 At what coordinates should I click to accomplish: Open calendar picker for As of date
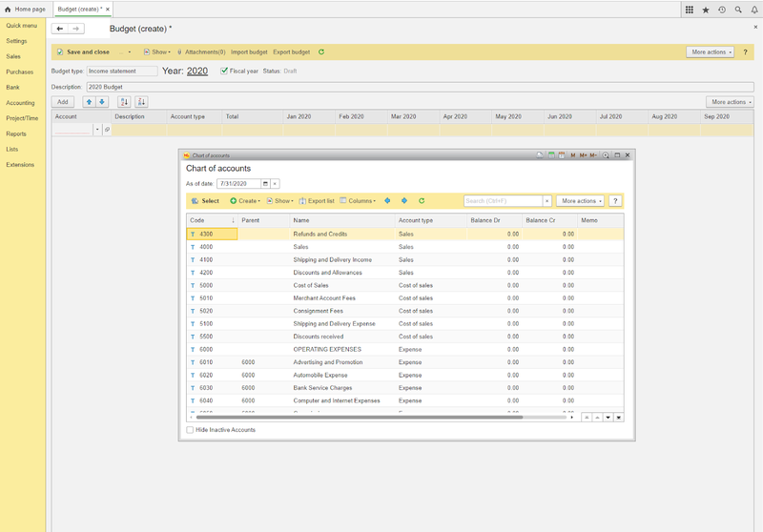265,183
